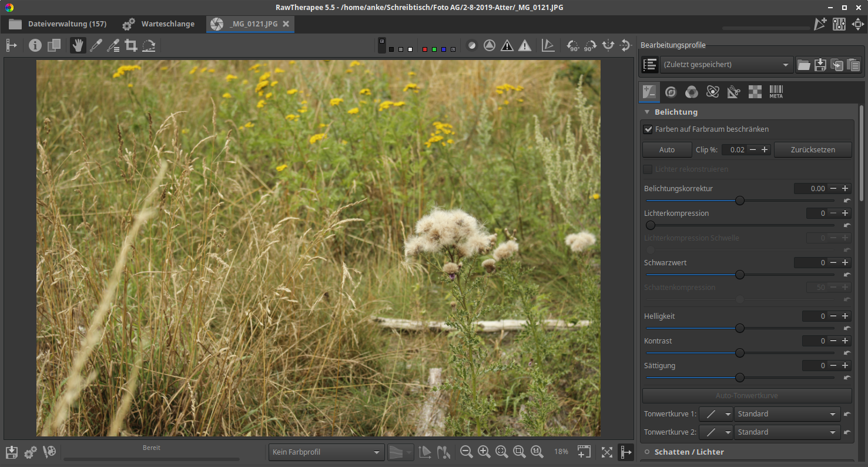868x467 pixels.
Task: Open the 'Kein Farbprofil' dropdown
Action: point(326,452)
